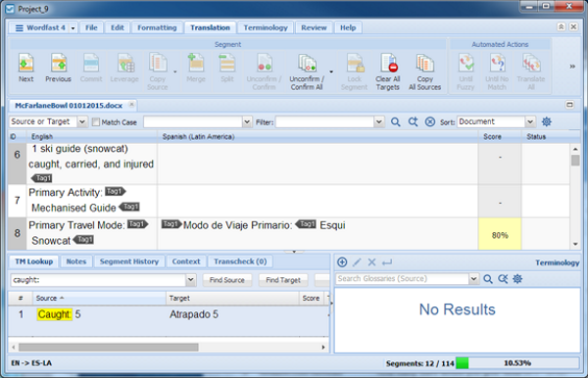Go to the Next segment icon
The width and height of the screenshot is (588, 378).
click(x=25, y=64)
